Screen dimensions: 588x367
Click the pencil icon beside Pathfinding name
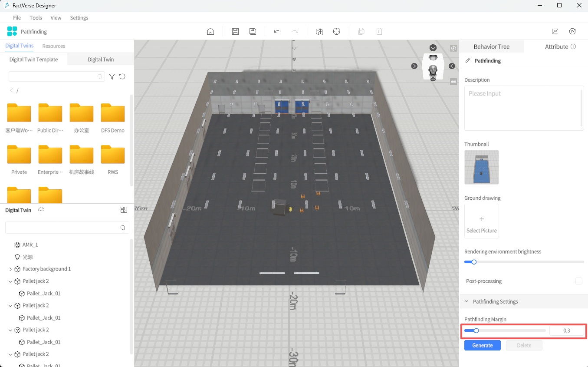[468, 60]
